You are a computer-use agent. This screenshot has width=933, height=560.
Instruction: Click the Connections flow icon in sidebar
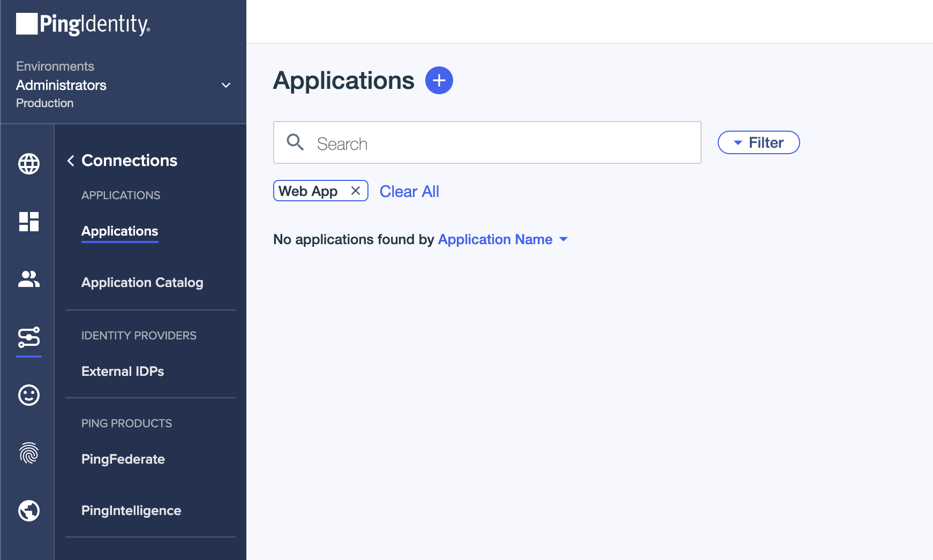(28, 338)
